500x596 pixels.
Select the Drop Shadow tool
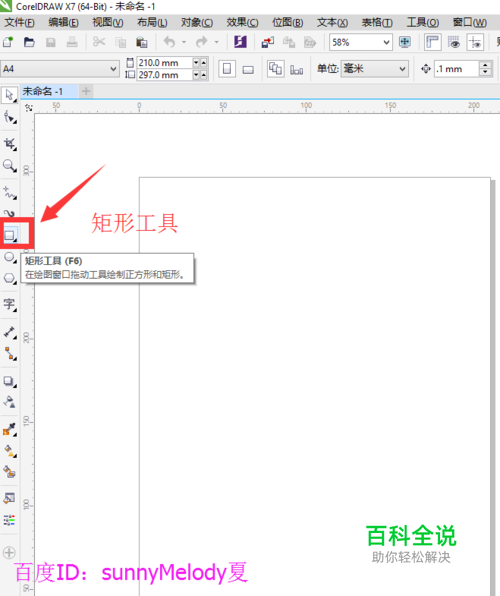pyautogui.click(x=10, y=381)
